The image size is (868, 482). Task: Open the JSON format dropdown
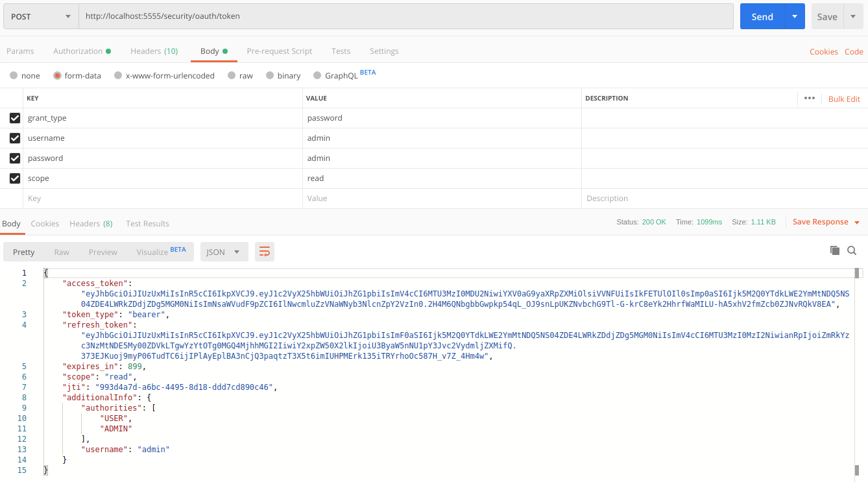[x=224, y=252]
